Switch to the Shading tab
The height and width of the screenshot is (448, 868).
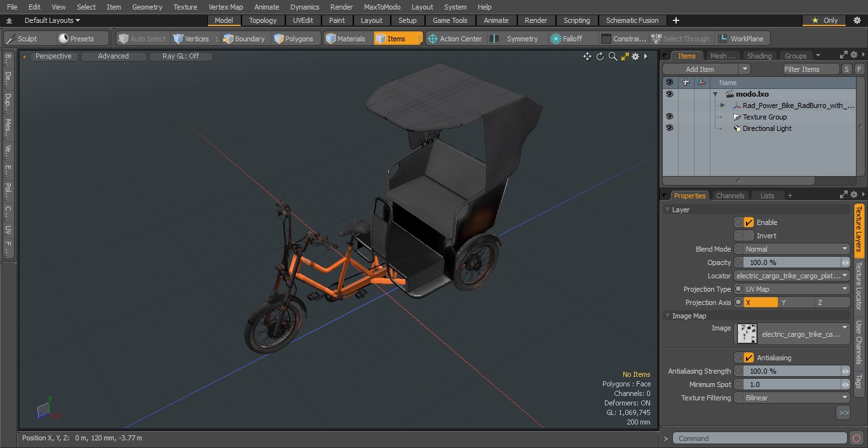coord(759,56)
